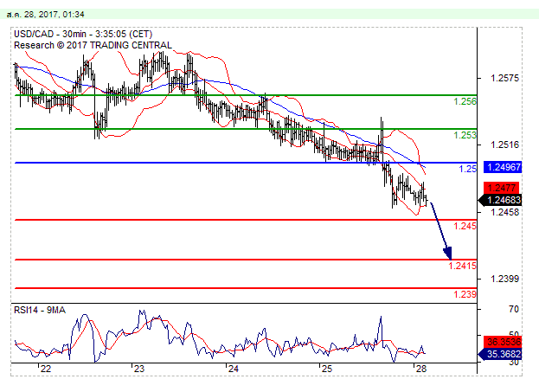Click the dark blue 35.3682 RSI value tag
Image resolution: width=539 pixels, height=392 pixels.
[x=500, y=354]
